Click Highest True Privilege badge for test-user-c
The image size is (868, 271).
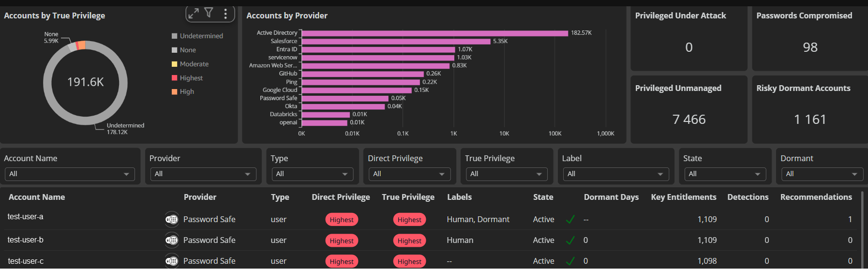[409, 261]
